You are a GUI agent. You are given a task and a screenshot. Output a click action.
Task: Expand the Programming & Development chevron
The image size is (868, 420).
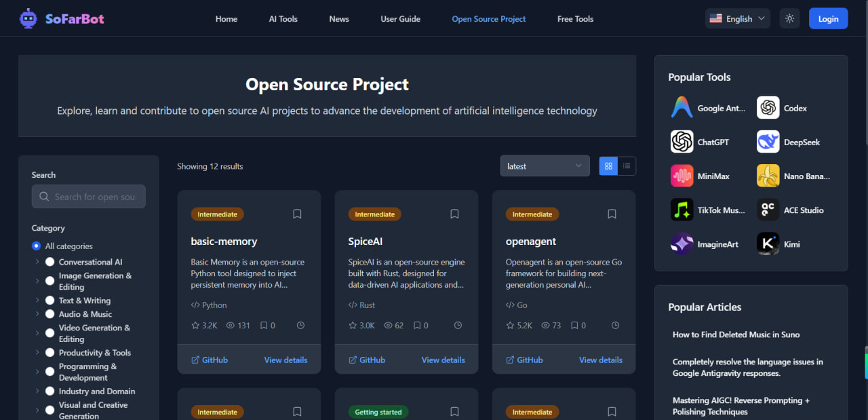(37, 372)
